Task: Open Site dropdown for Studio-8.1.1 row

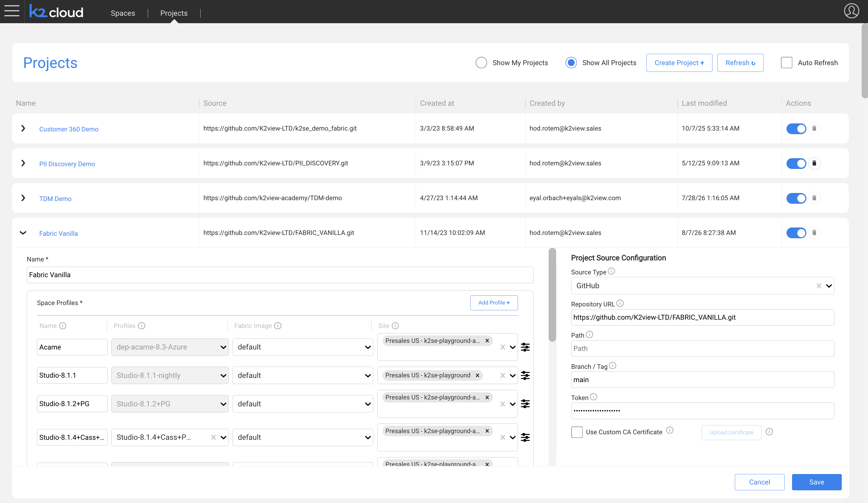Action: [512, 375]
